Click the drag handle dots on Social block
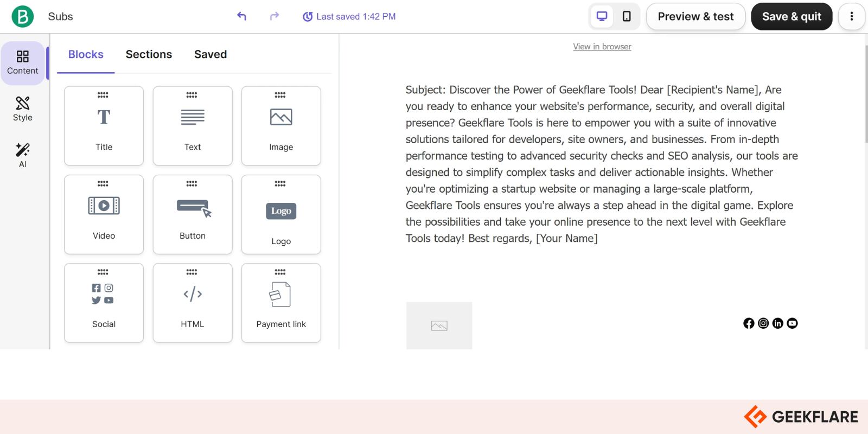868x434 pixels. pos(103,272)
